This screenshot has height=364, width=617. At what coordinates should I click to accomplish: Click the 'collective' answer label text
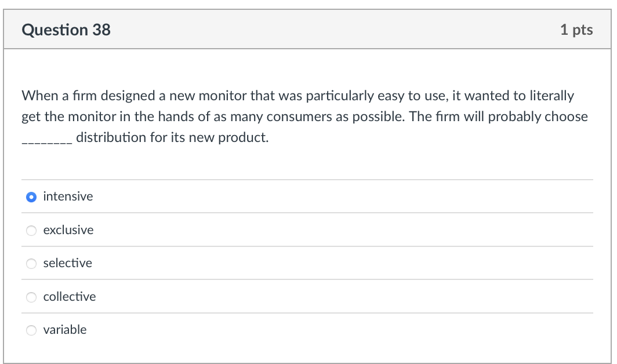tap(70, 297)
